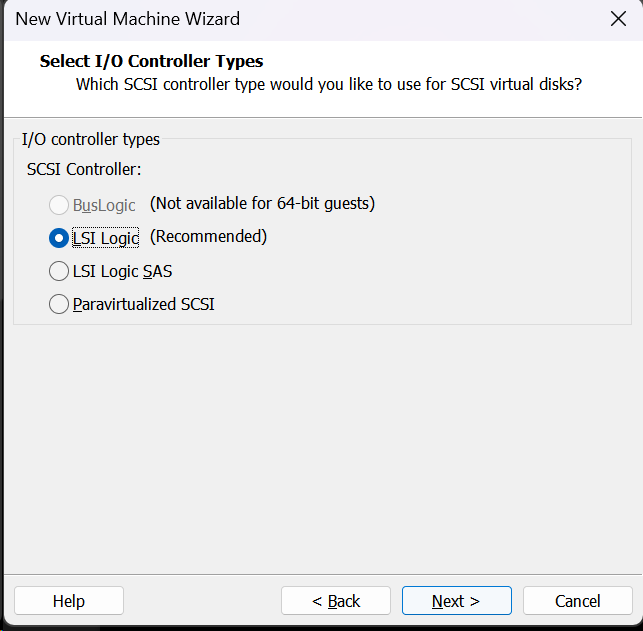This screenshot has width=643, height=631.
Task: Click the 'Select I/O Controller Types' heading
Action: pos(151,61)
